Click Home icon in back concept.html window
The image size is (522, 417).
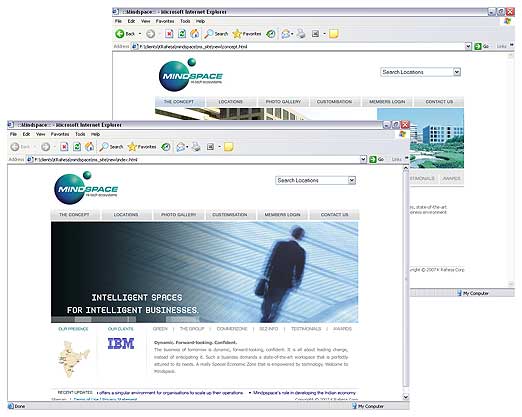pos(195,34)
